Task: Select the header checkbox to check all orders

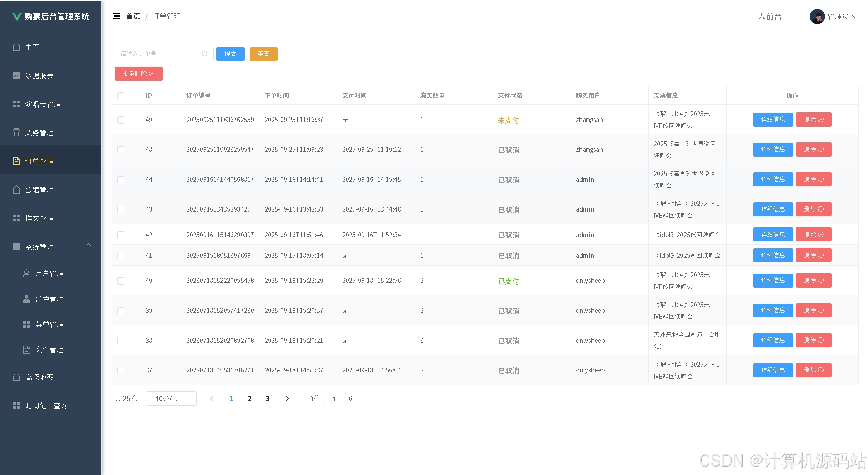Action: [x=121, y=96]
